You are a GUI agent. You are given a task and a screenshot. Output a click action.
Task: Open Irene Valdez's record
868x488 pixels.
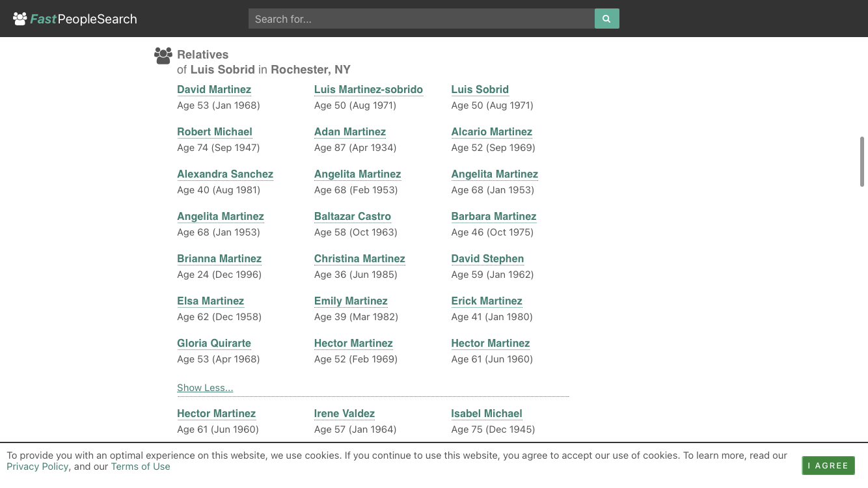(345, 414)
